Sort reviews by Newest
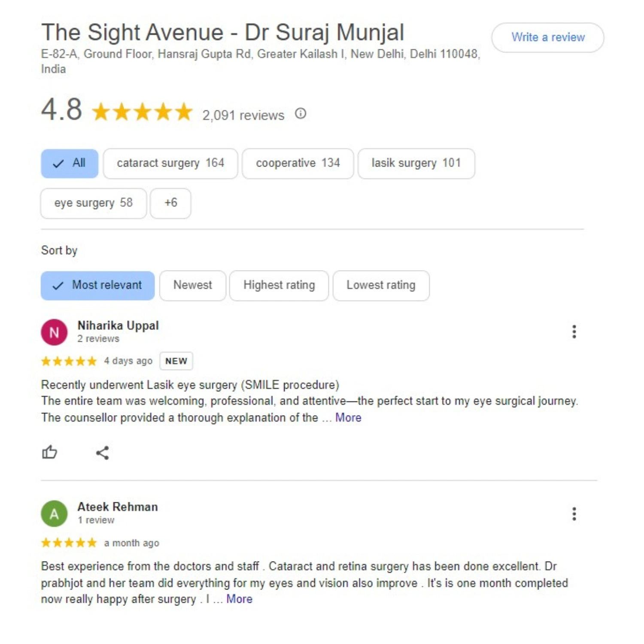The image size is (644, 644). pyautogui.click(x=192, y=286)
